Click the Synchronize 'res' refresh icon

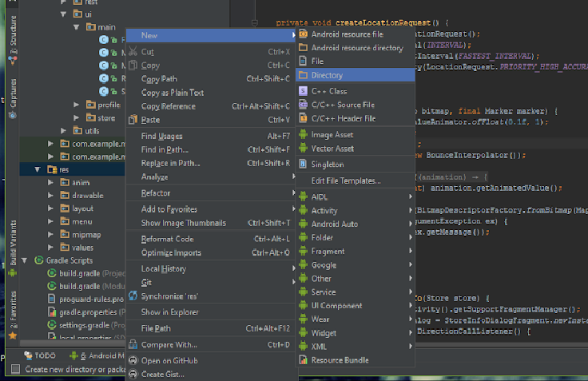point(133,296)
